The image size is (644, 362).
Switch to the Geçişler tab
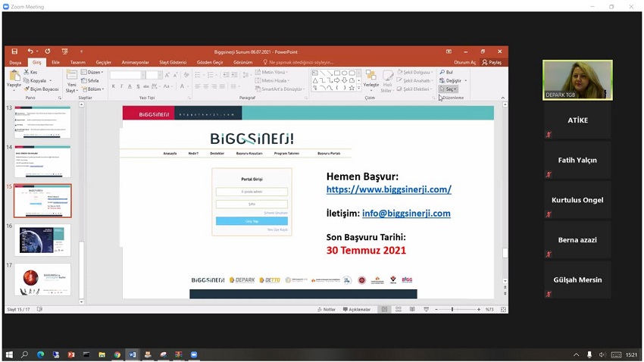pos(103,62)
